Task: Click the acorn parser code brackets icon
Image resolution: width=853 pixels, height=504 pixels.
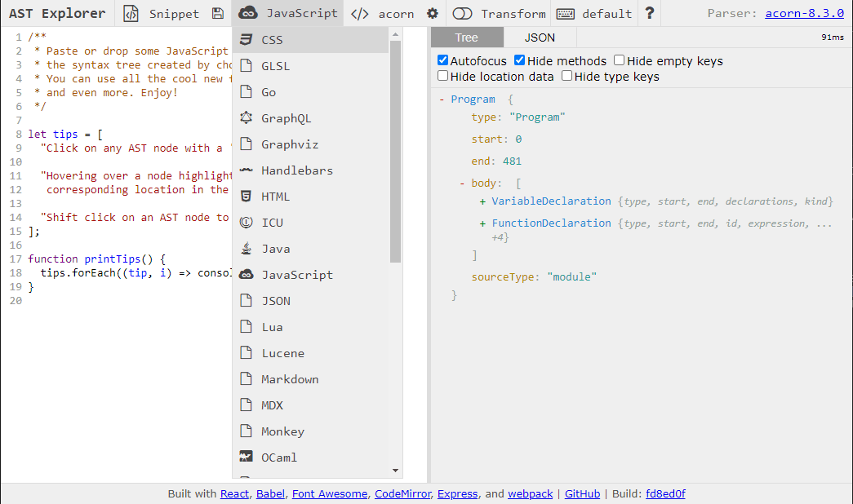Action: (x=360, y=14)
